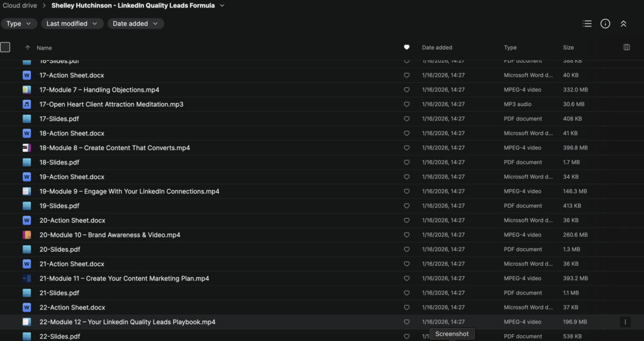Image resolution: width=644 pixels, height=341 pixels.
Task: Switch to list view layout icon
Action: point(587,24)
